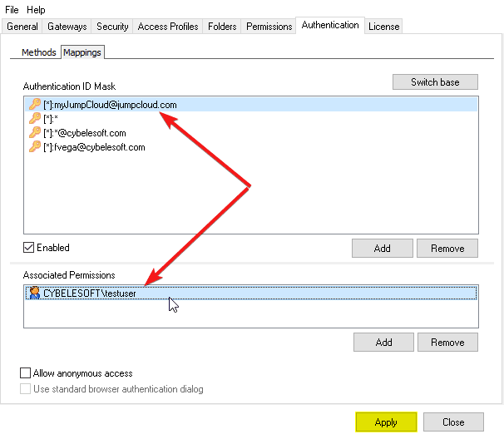Click the key icon beside fvega@cybelesoft.com
The height and width of the screenshot is (439, 504).
pos(35,147)
